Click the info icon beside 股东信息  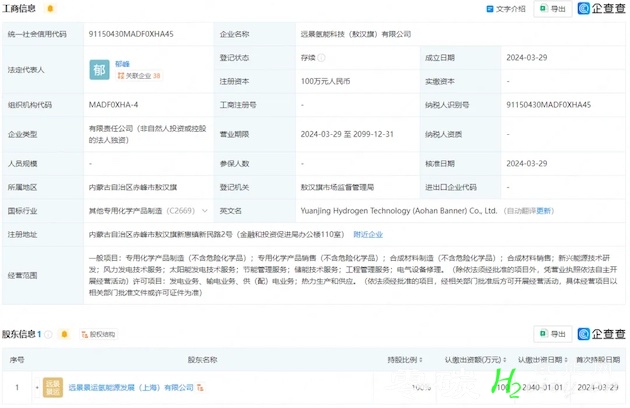(x=48, y=334)
